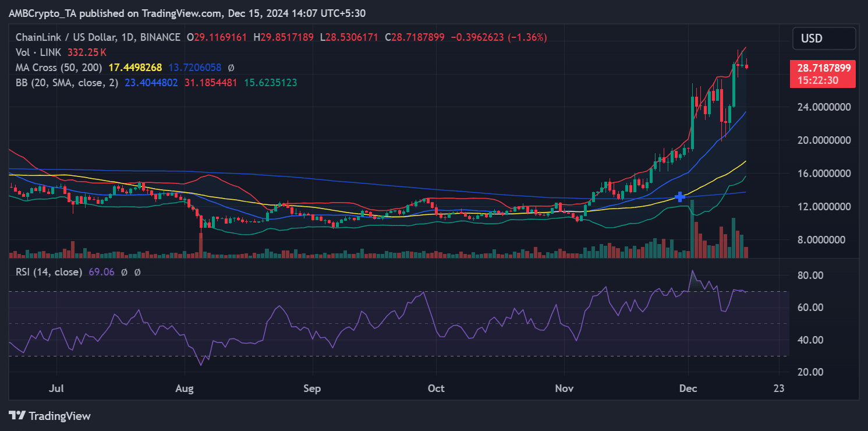Select the BB (20, SMA, close, 2) legend
Viewport: 868px width, 431px height.
(x=67, y=83)
